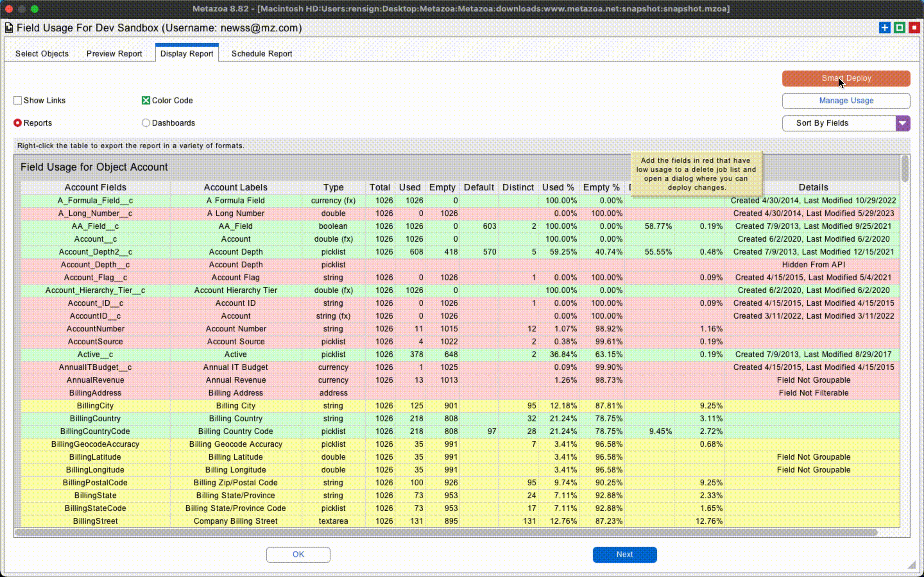Viewport: 924px width, 577px height.
Task: Select the Reports radio button
Action: click(x=18, y=123)
